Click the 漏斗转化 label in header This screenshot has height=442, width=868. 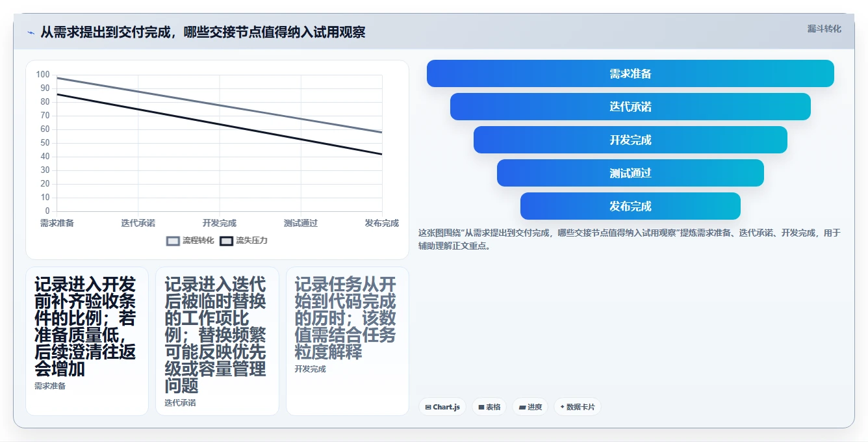824,29
